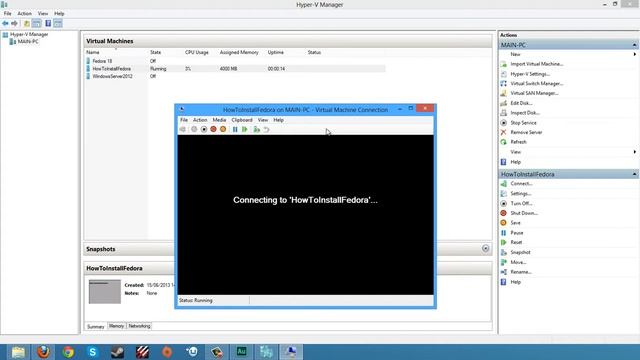640x360 pixels.
Task: Click Stop Service in Actions pane
Action: pos(523,123)
